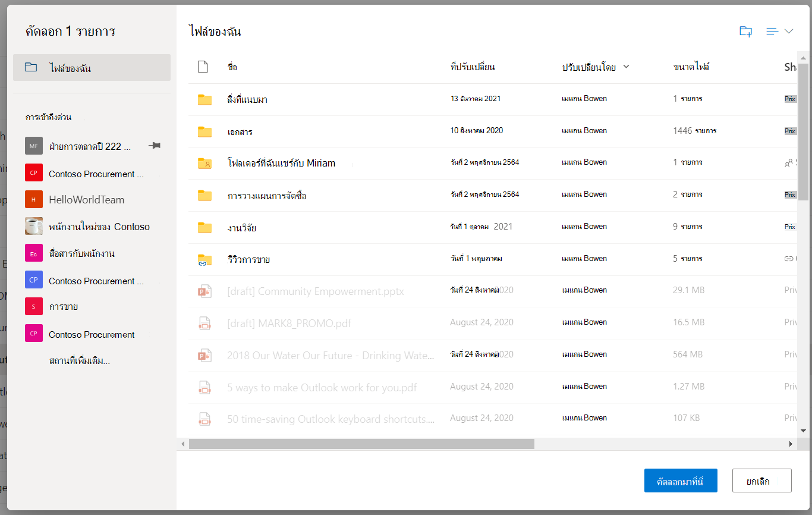Open the สิ่งที่แนบมา folder icon
The image size is (812, 515).
204,99
